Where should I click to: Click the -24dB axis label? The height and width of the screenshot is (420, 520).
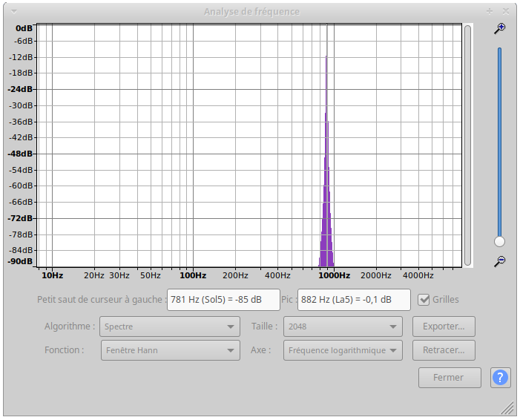tap(20, 89)
